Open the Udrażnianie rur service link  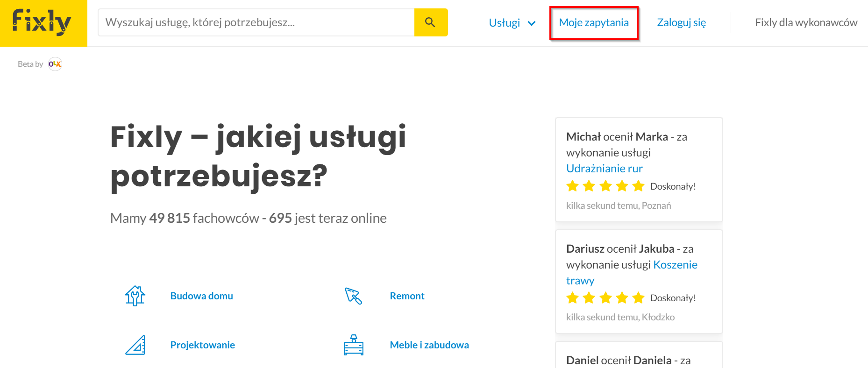(x=605, y=168)
